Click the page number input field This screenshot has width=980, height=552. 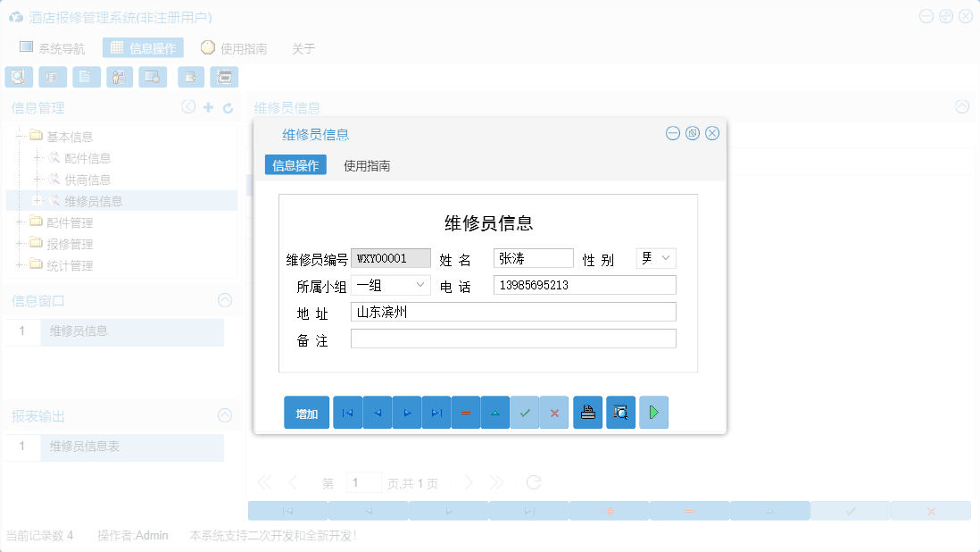coord(364,481)
